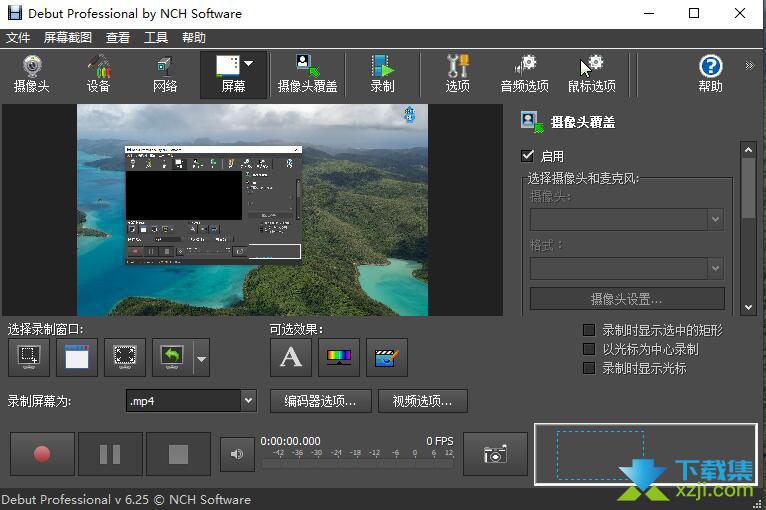766x510 pixels.
Task: Open the previous selection dropdown arrow
Action: (x=202, y=359)
